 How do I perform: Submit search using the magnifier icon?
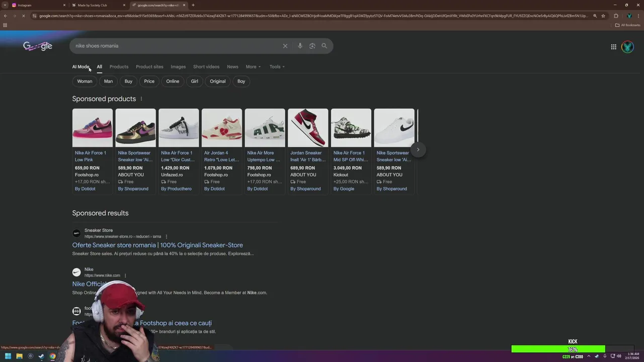(x=325, y=46)
